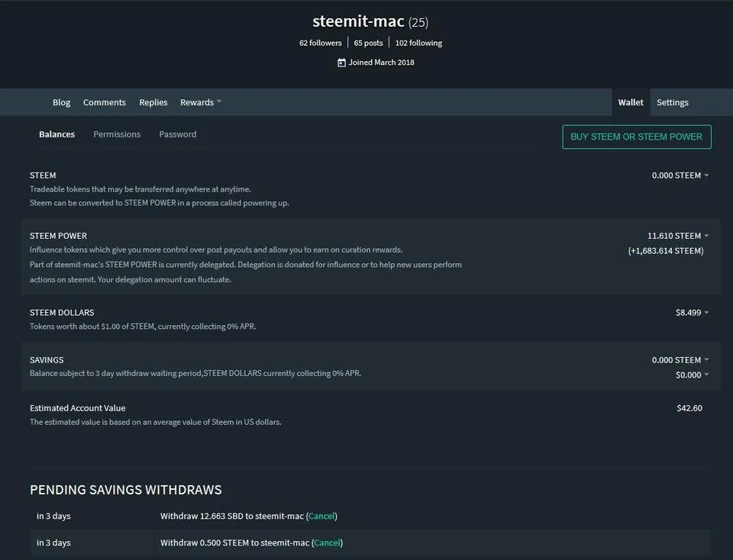Switch to the Password sub-tab

(178, 134)
